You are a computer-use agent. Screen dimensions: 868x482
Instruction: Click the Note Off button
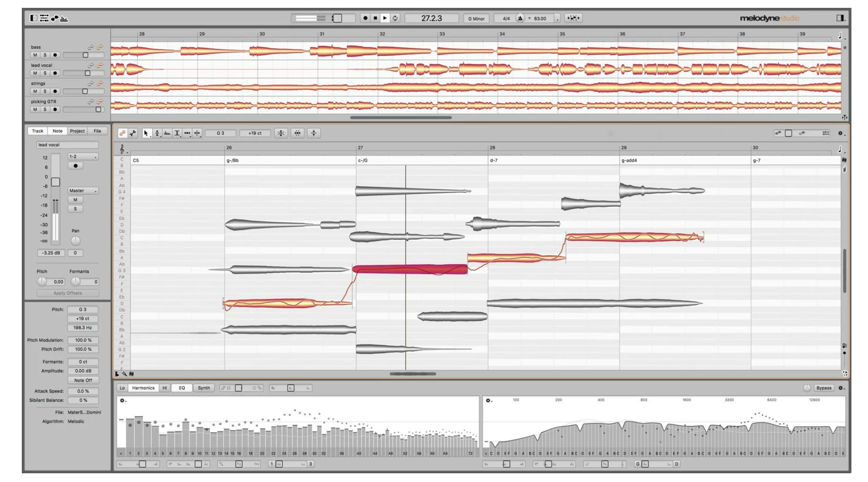(x=83, y=380)
